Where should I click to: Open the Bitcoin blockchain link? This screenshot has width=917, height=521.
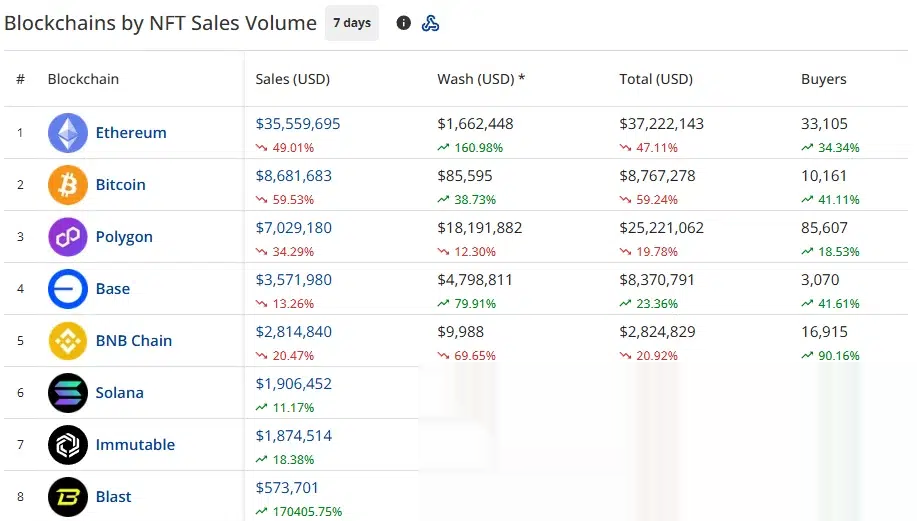[120, 185]
